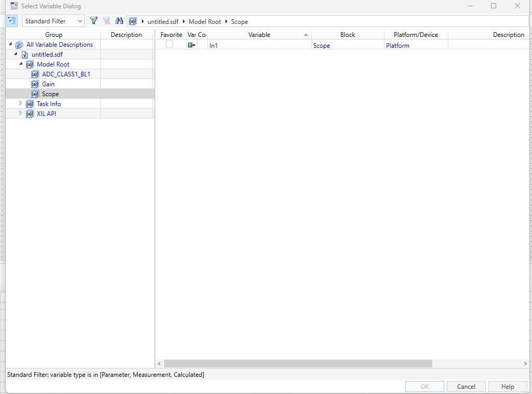
Task: Collapse the Model Root node
Action: pos(21,64)
